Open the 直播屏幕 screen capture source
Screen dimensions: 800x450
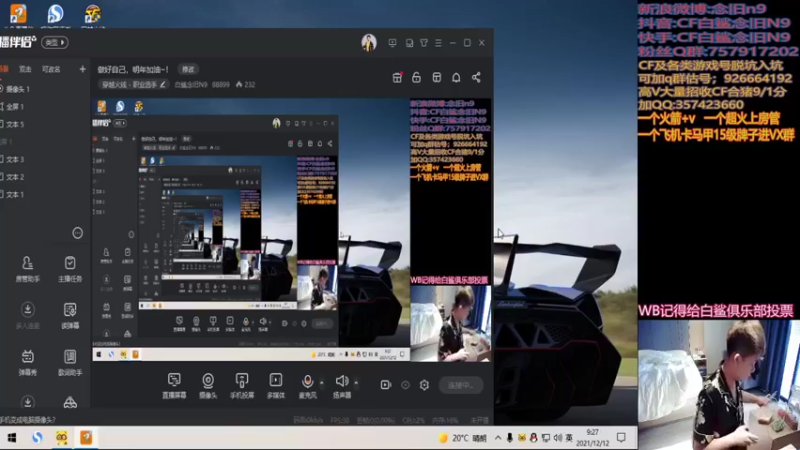click(174, 385)
